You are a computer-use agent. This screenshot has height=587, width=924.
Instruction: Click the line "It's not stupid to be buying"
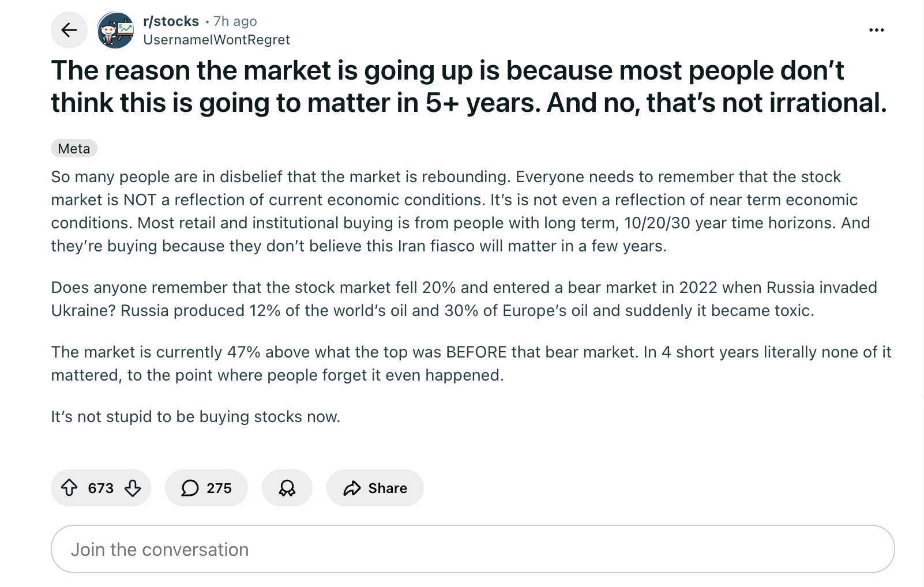[196, 416]
